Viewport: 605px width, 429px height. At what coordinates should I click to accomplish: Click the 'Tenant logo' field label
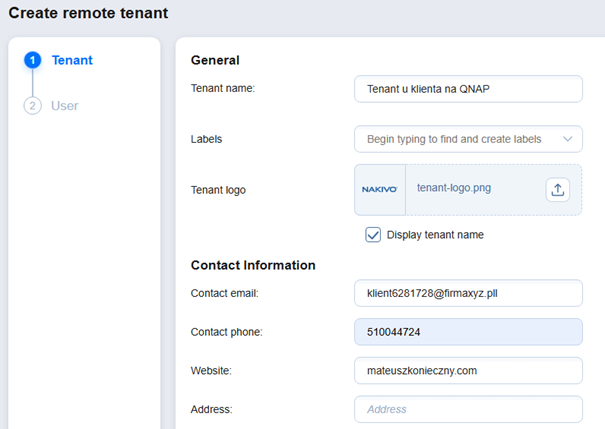point(218,190)
